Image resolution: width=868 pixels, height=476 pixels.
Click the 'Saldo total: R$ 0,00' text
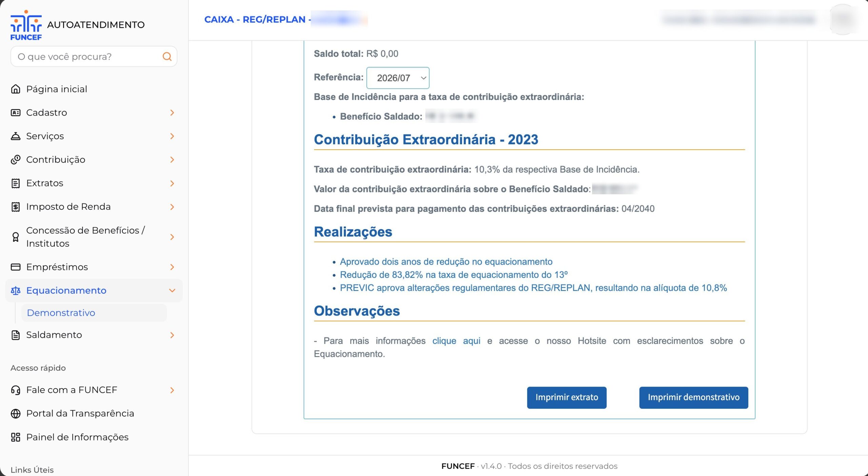[356, 54]
